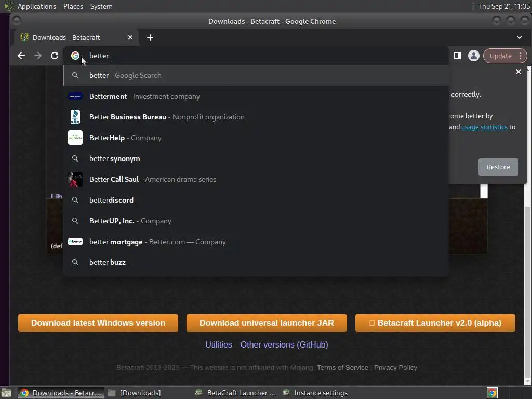Click the Better Call Saul thumbnail
Screen dimensions: 532x399
point(75,179)
